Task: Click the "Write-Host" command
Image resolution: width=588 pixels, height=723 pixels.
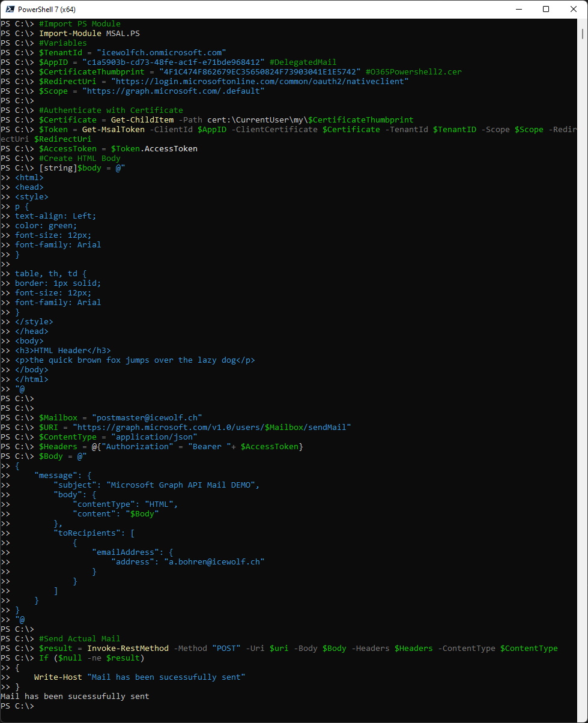Action: pos(58,677)
